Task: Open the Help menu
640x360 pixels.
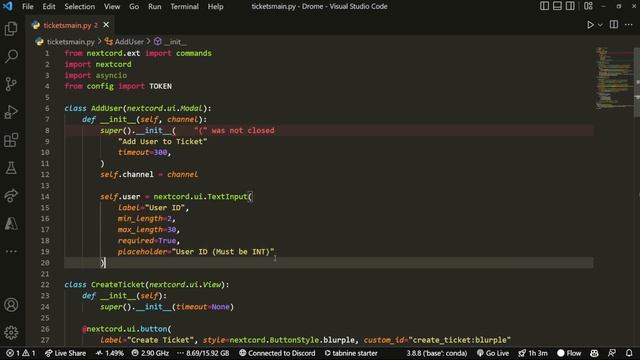Action: (215, 7)
